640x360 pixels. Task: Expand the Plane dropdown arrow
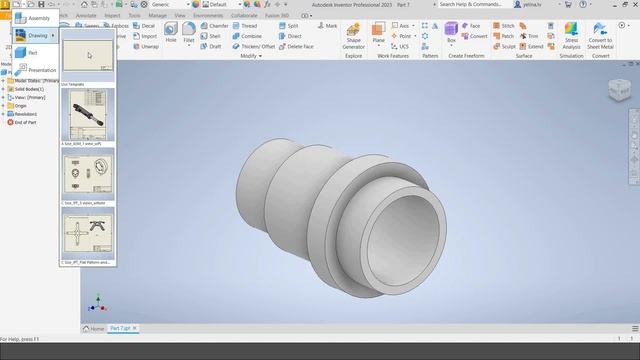378,46
